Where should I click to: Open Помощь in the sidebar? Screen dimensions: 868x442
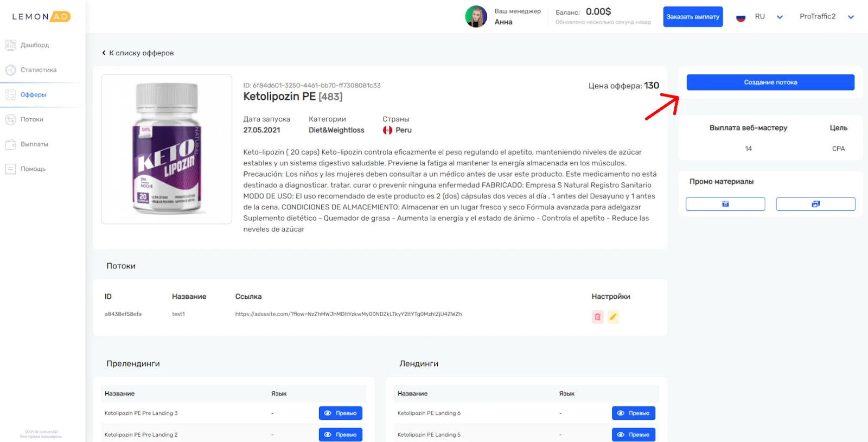[x=33, y=169]
